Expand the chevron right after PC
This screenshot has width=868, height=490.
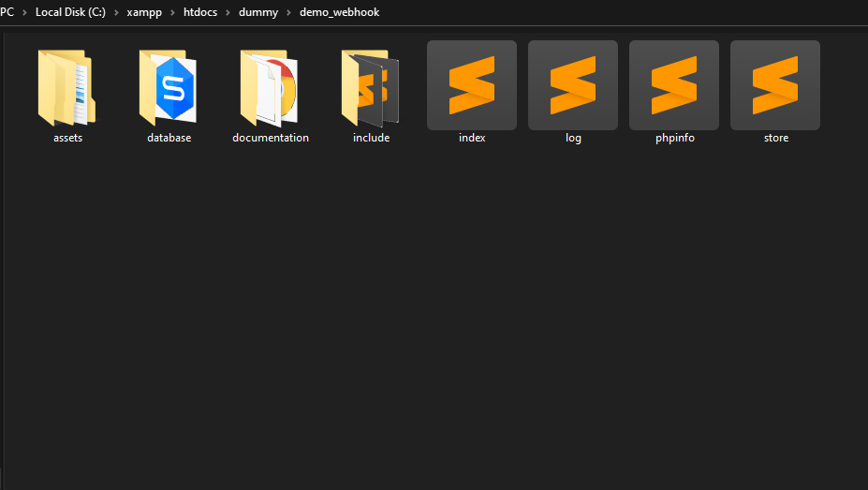tap(24, 12)
